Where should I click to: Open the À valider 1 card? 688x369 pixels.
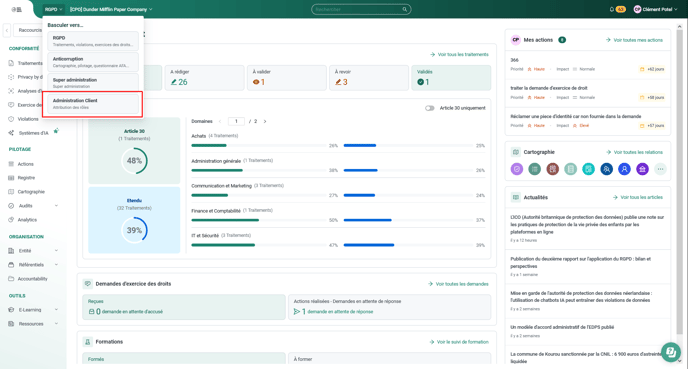287,78
